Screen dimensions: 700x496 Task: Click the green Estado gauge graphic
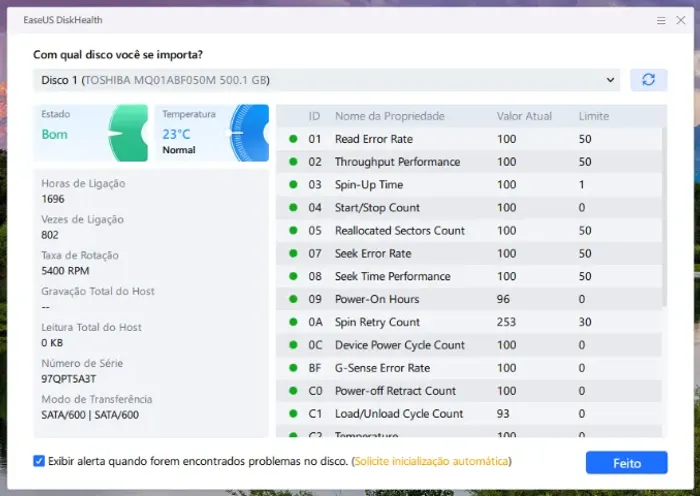[128, 133]
